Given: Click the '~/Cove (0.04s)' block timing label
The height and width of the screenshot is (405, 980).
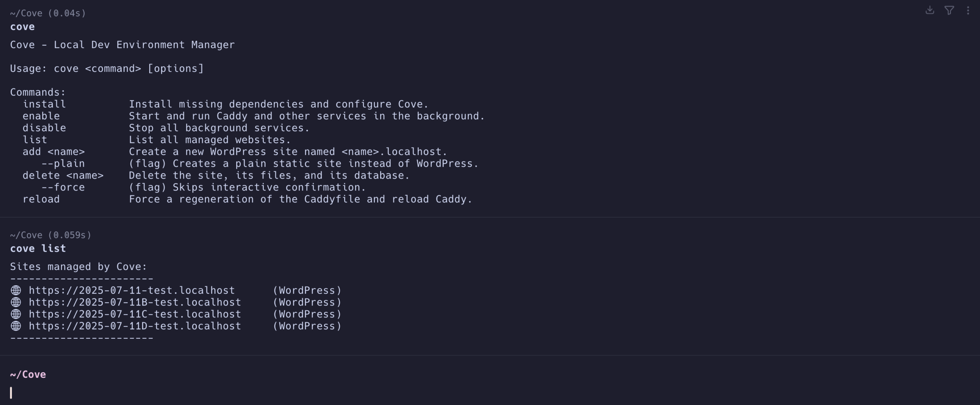Looking at the screenshot, I should [x=48, y=13].
